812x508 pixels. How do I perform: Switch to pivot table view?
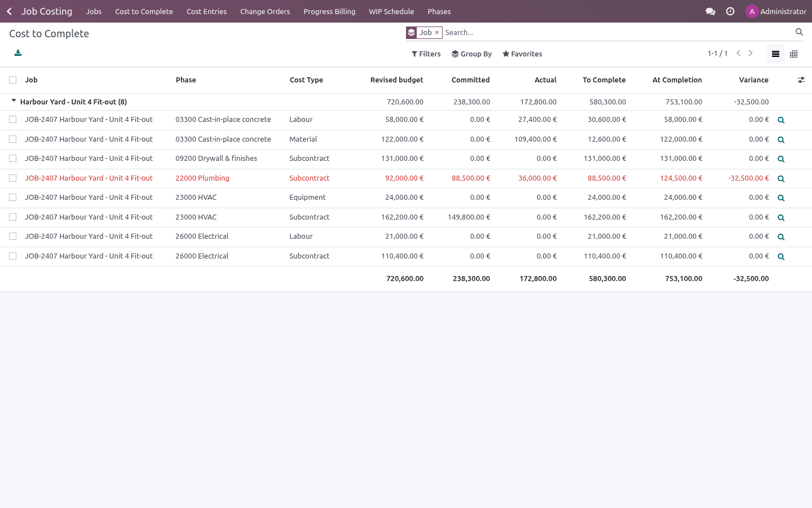click(793, 54)
